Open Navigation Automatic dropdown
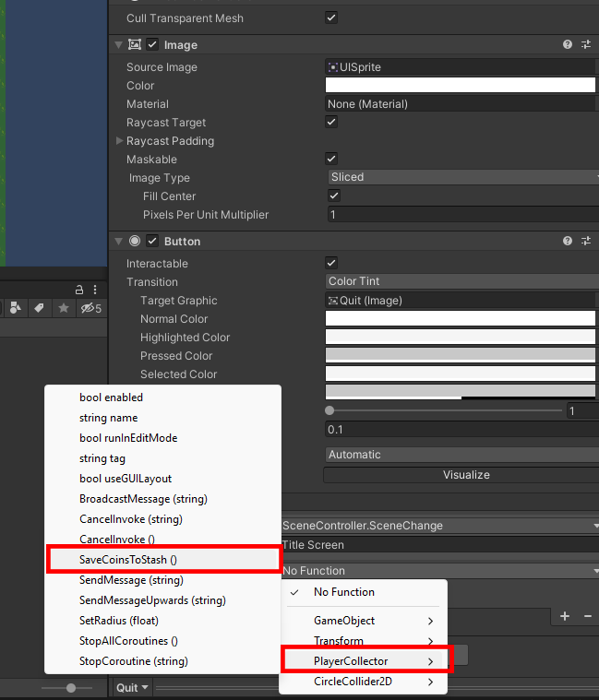 [x=461, y=455]
